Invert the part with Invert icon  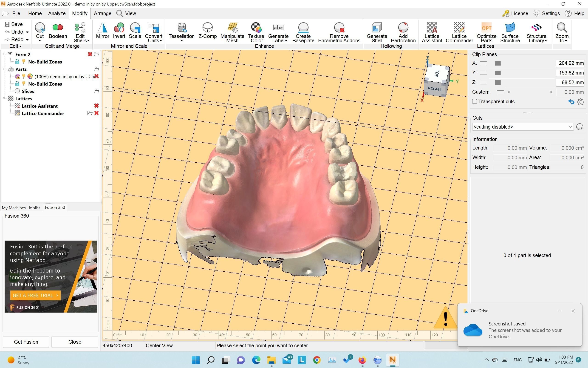(119, 28)
